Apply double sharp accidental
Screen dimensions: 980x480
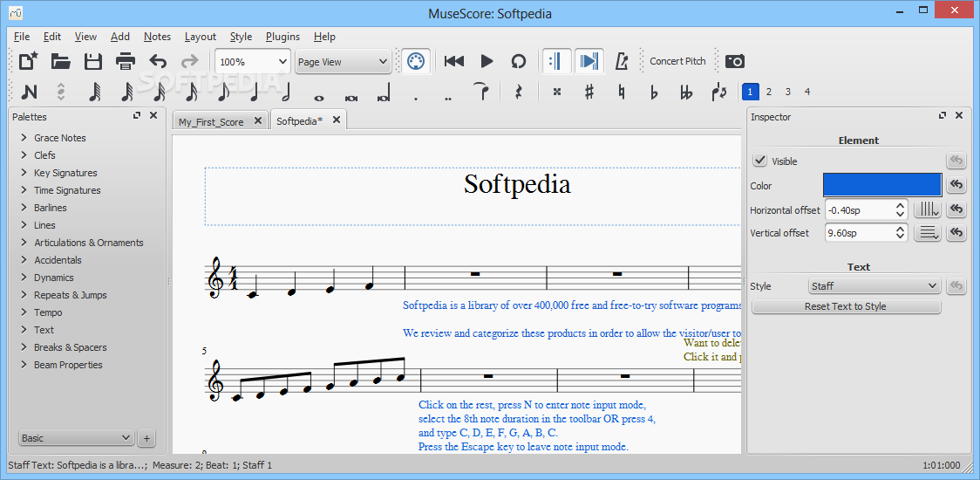point(557,92)
